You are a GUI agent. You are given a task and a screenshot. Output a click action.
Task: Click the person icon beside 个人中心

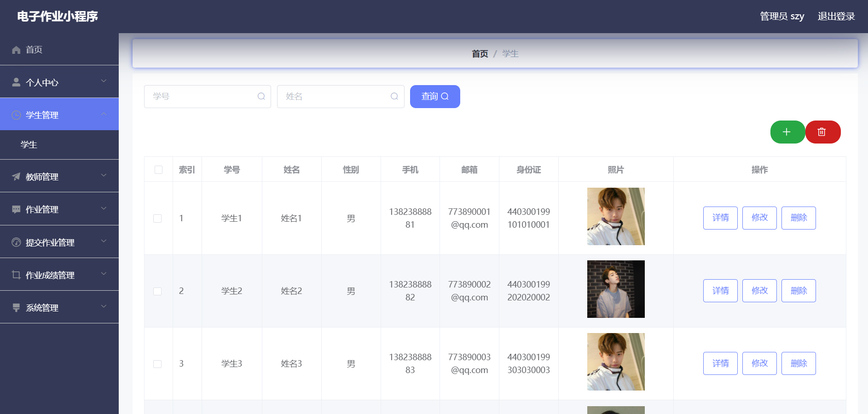16,82
